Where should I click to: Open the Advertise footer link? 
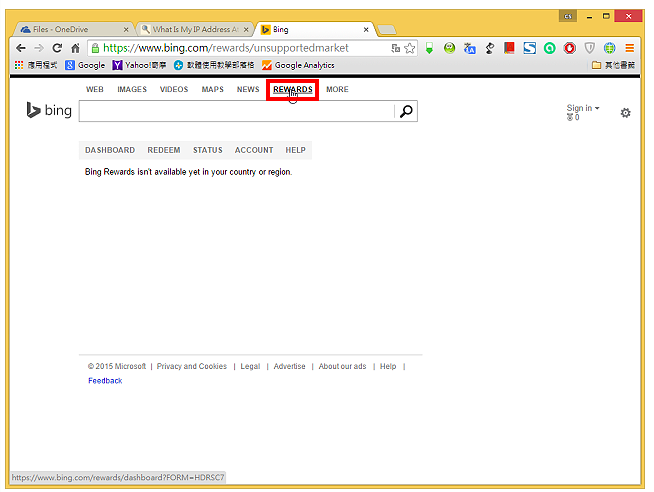coord(289,366)
